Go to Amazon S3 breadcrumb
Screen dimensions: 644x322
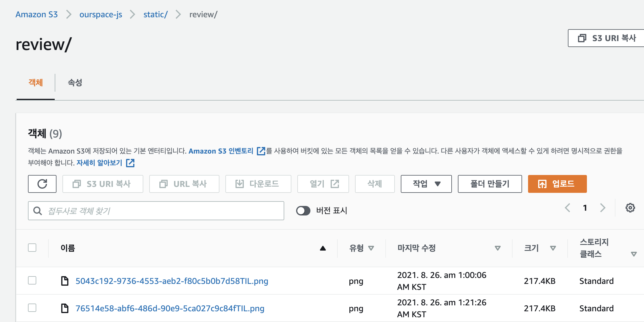click(37, 14)
